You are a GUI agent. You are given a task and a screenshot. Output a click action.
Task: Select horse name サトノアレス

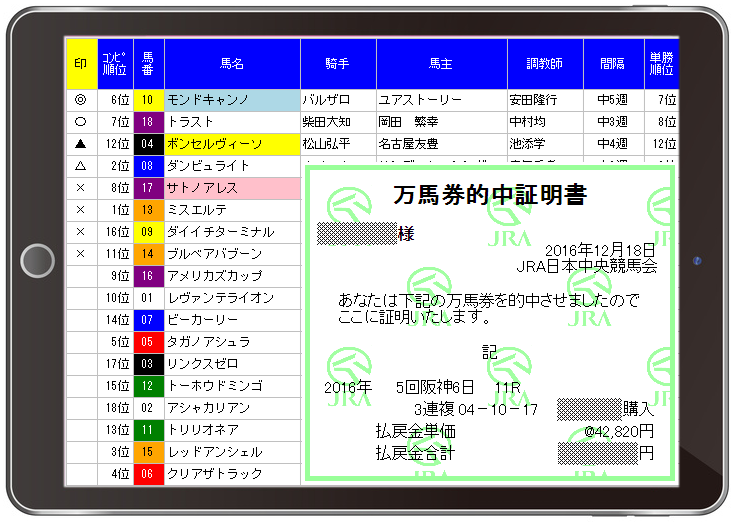click(x=232, y=188)
